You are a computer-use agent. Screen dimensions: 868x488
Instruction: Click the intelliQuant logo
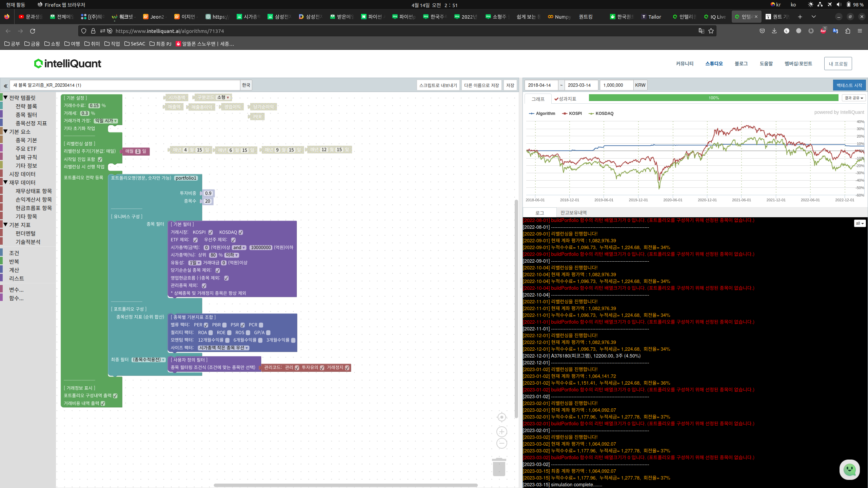[68, 63]
